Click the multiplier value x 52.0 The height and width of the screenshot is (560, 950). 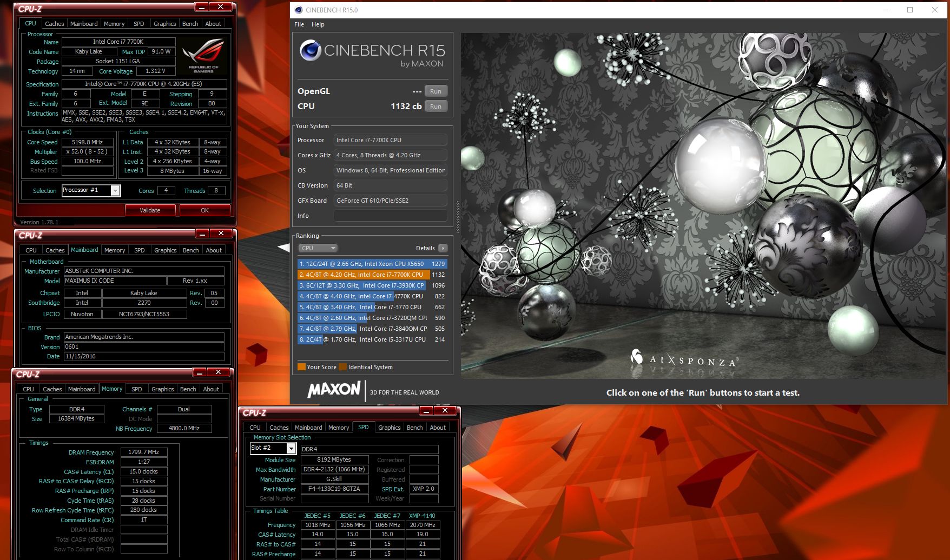(87, 152)
